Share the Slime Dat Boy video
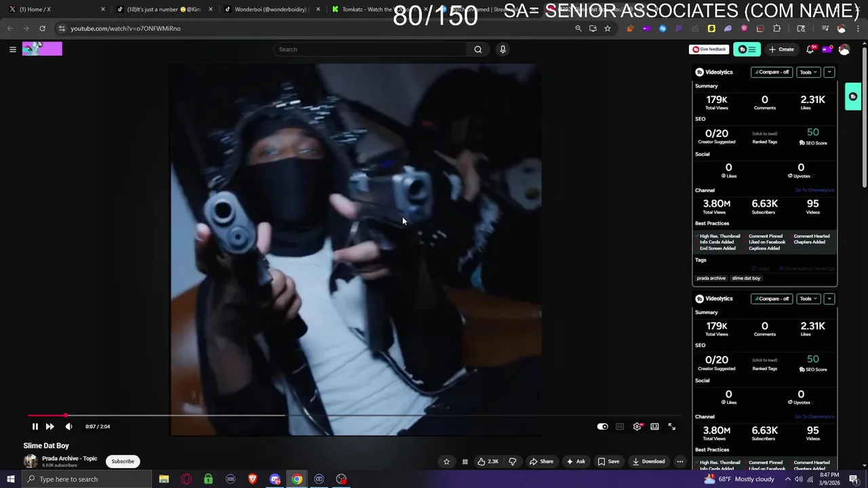 tap(542, 462)
